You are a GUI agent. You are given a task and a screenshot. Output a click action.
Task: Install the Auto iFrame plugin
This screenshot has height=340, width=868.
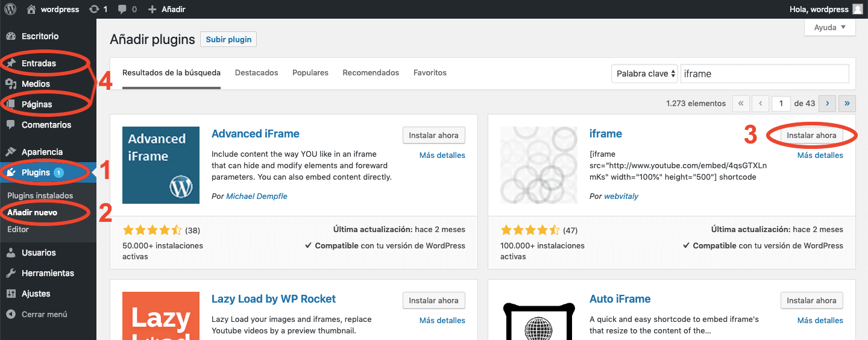(811, 301)
